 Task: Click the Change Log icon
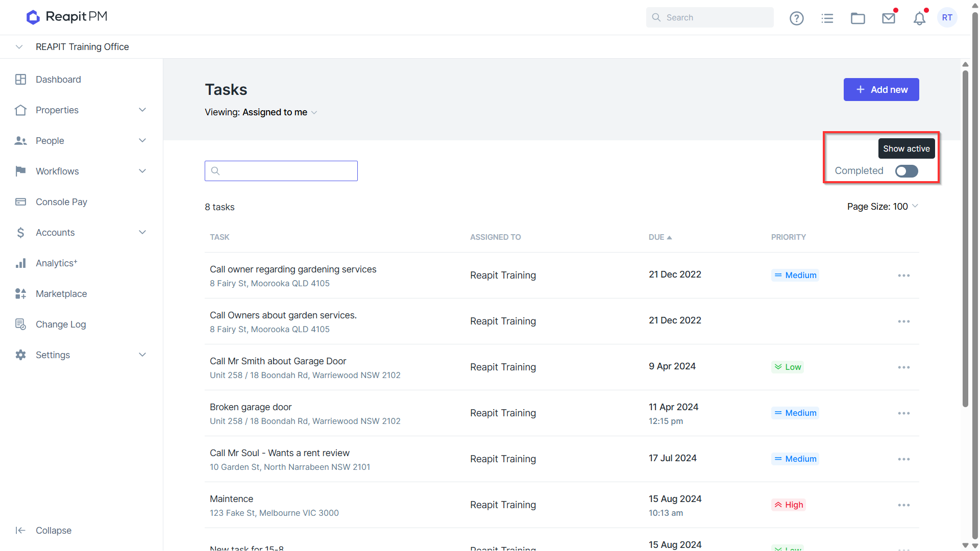coord(20,324)
